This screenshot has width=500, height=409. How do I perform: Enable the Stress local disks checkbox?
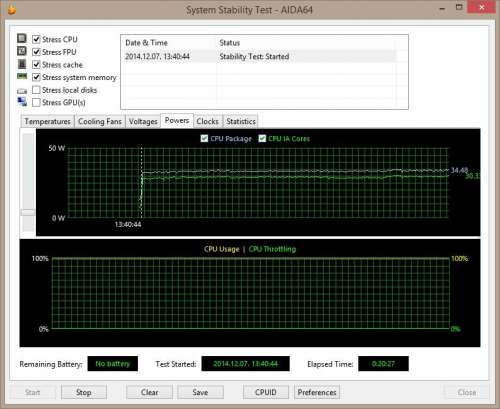(x=36, y=90)
